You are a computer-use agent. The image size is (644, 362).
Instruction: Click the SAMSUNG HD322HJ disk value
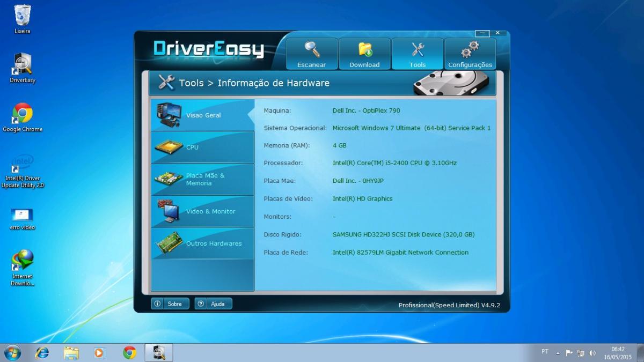tap(404, 234)
